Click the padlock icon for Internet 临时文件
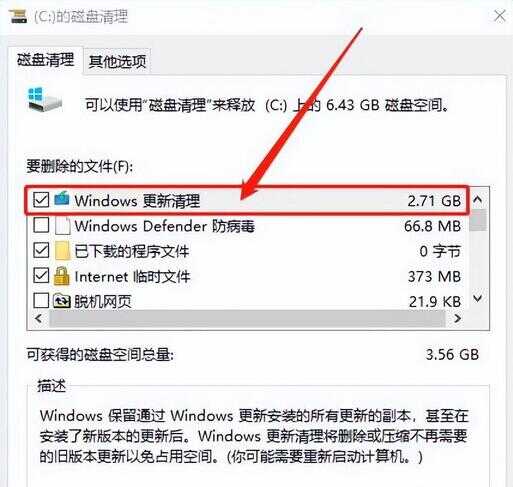513x487 pixels. tap(62, 276)
